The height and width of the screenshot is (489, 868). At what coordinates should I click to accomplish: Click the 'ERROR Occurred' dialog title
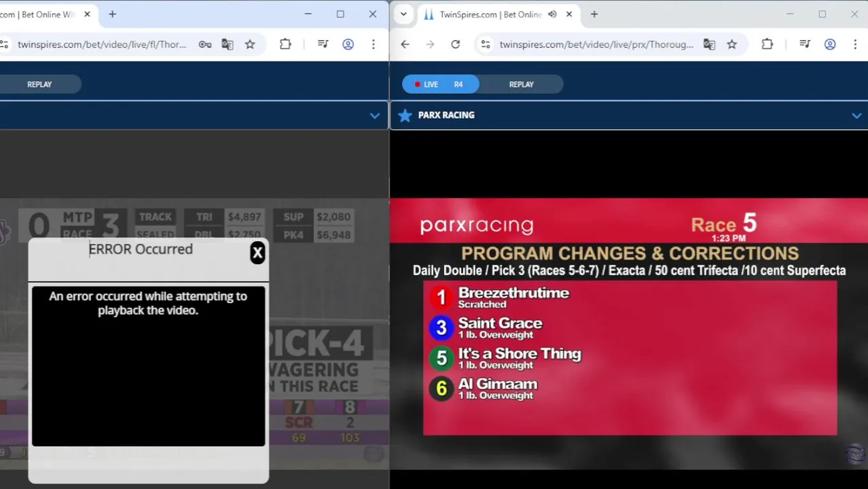click(141, 249)
